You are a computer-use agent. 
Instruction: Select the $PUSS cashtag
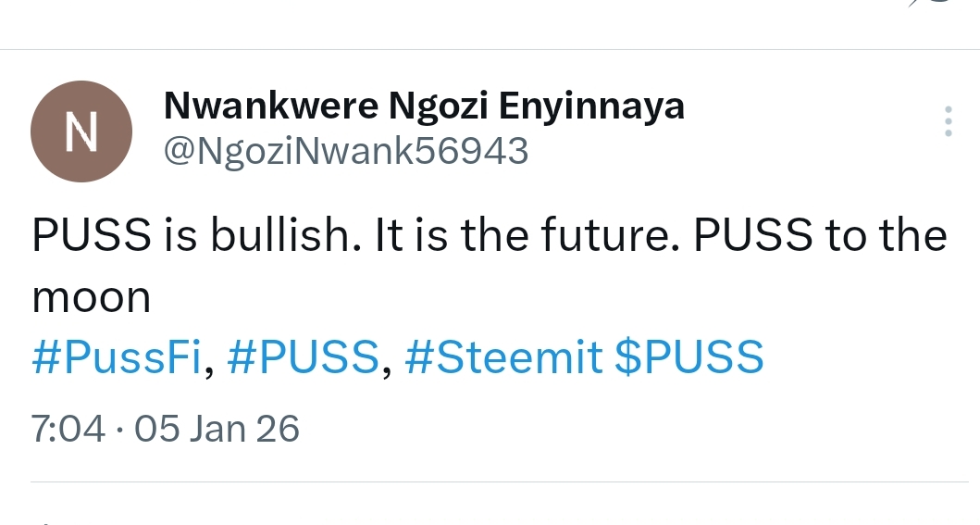click(689, 357)
